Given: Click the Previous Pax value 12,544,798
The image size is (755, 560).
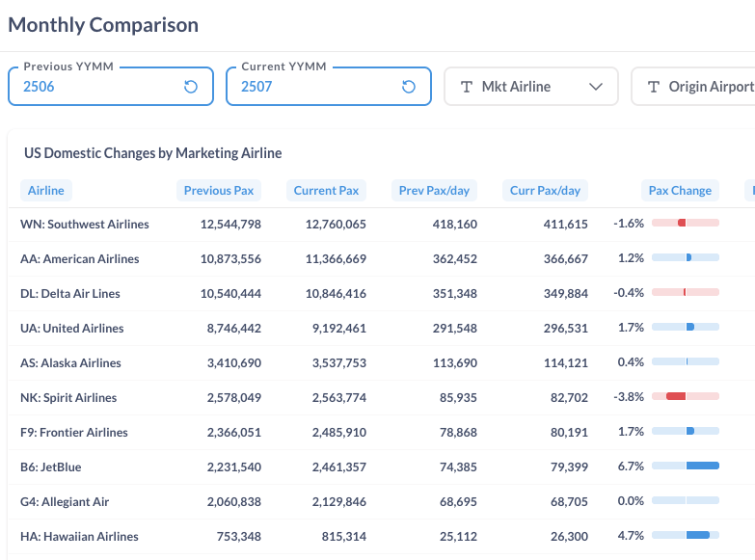Looking at the screenshot, I should pos(230,224).
